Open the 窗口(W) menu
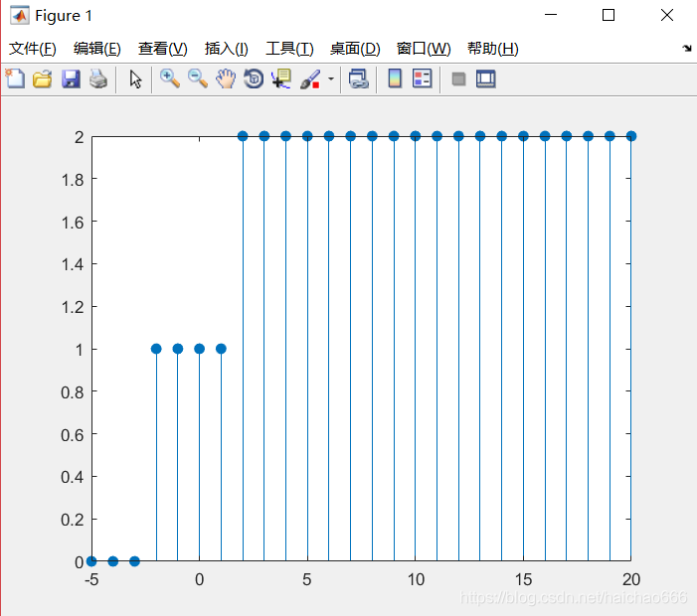697x616 pixels. pos(424,49)
